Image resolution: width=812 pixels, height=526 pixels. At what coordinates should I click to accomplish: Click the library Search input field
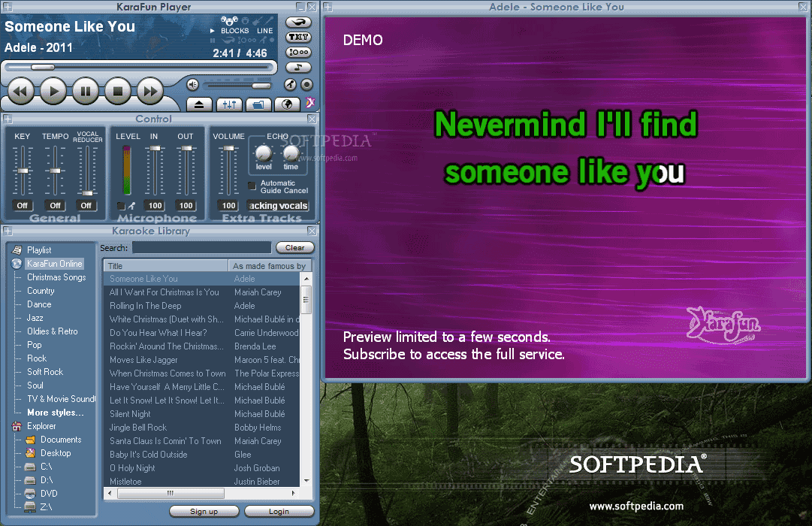(x=201, y=248)
